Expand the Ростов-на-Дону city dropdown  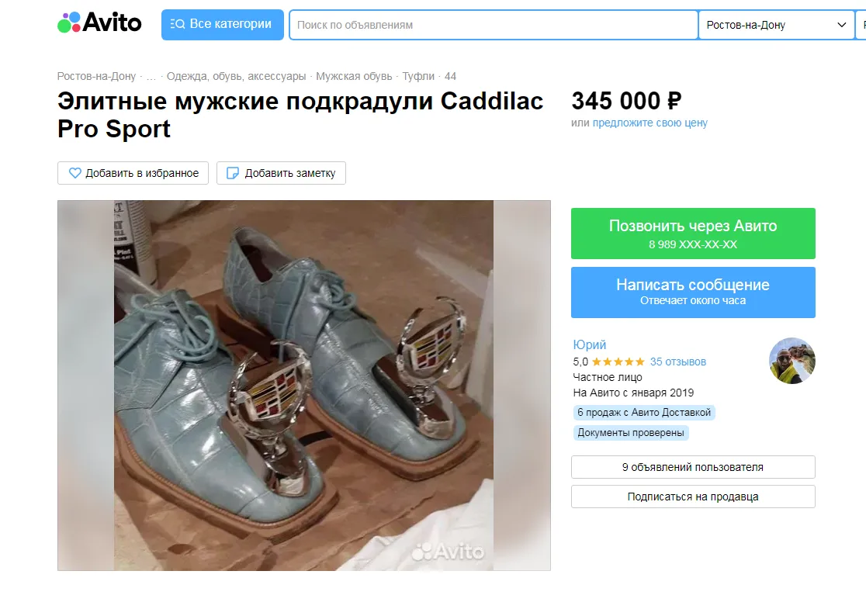(776, 25)
